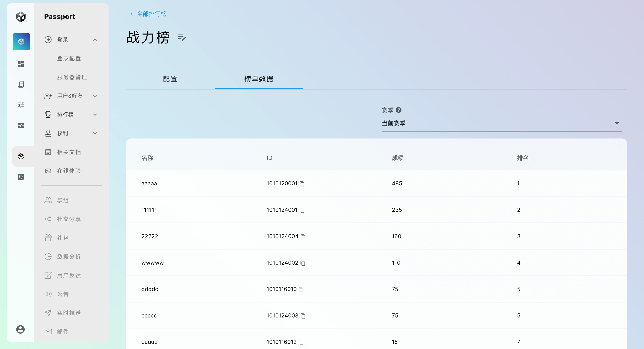Click the Unity logo at top left
Image resolution: width=644 pixels, height=349 pixels.
pos(21,17)
